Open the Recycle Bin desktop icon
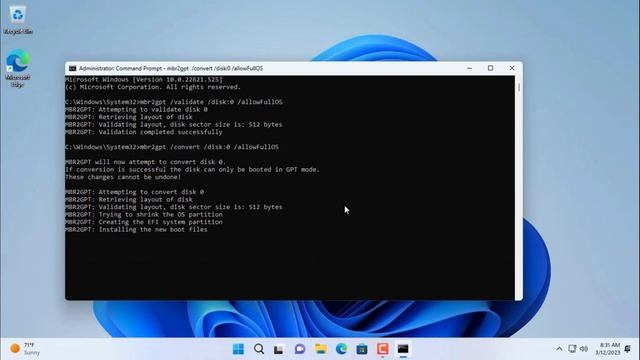The width and height of the screenshot is (640, 360). coord(18,20)
